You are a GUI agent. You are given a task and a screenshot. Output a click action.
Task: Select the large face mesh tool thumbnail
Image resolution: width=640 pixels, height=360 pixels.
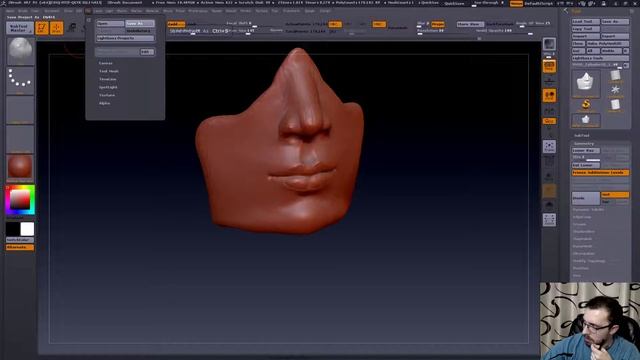[x=586, y=84]
